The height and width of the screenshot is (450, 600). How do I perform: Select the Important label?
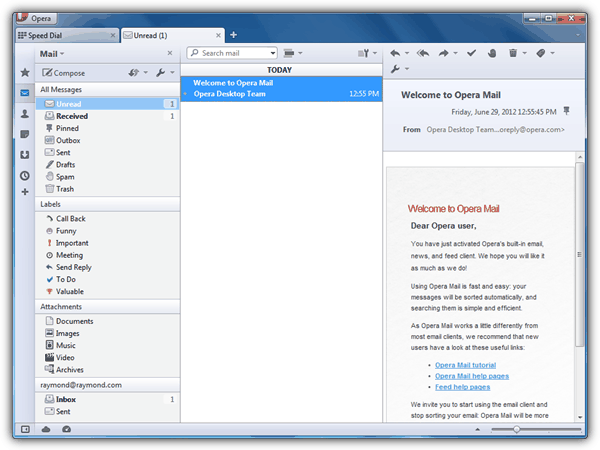(x=107, y=243)
